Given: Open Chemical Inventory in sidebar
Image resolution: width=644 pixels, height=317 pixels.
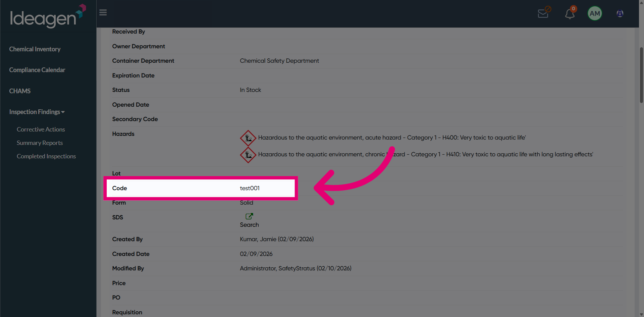Looking at the screenshot, I should [x=35, y=49].
